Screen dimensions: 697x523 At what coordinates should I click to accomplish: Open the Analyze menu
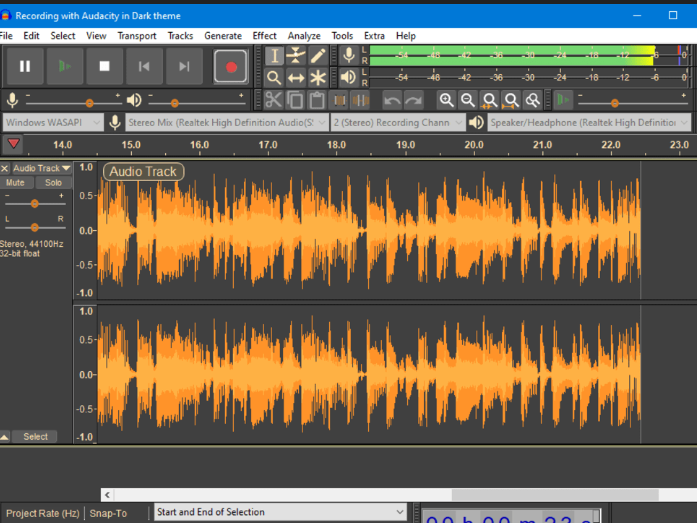[304, 36]
